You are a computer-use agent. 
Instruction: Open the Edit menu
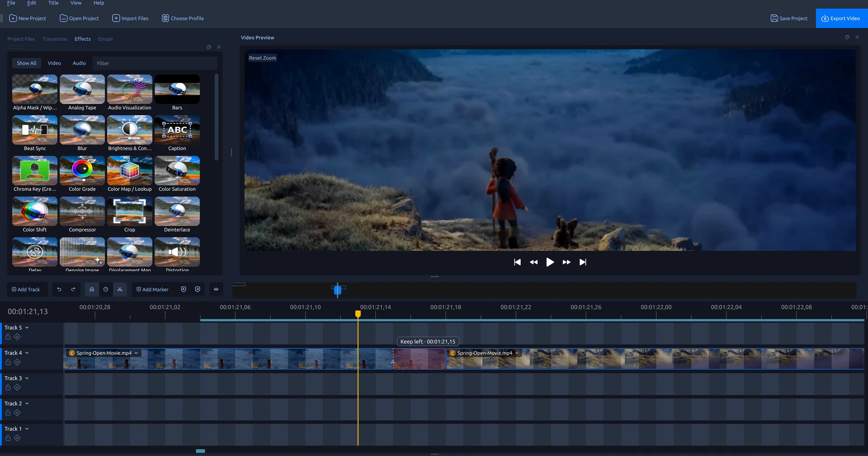coord(32,3)
